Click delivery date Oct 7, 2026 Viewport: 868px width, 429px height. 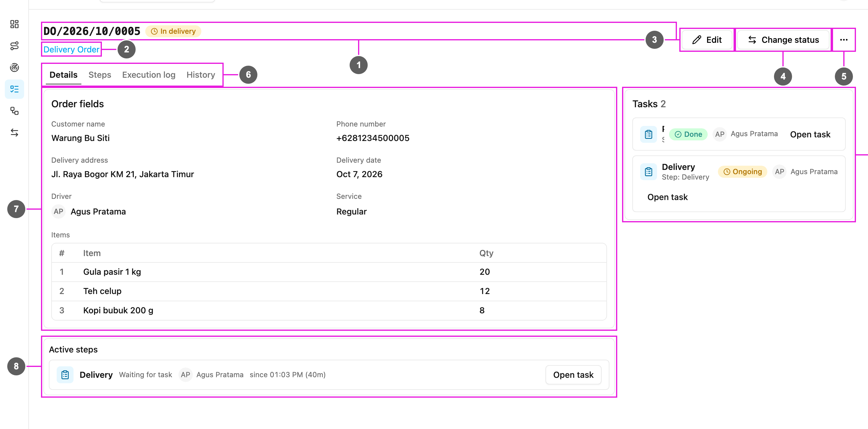pyautogui.click(x=359, y=174)
